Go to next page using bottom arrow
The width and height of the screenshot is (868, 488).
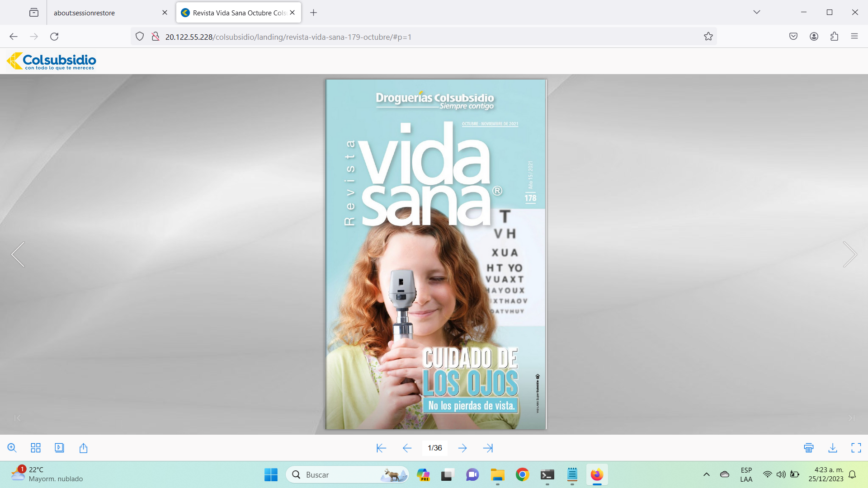462,448
